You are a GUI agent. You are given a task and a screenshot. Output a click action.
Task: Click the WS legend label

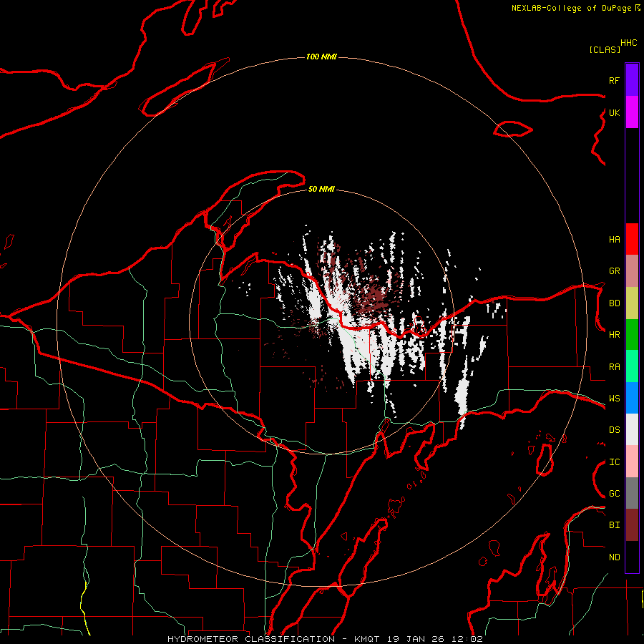coord(614,399)
